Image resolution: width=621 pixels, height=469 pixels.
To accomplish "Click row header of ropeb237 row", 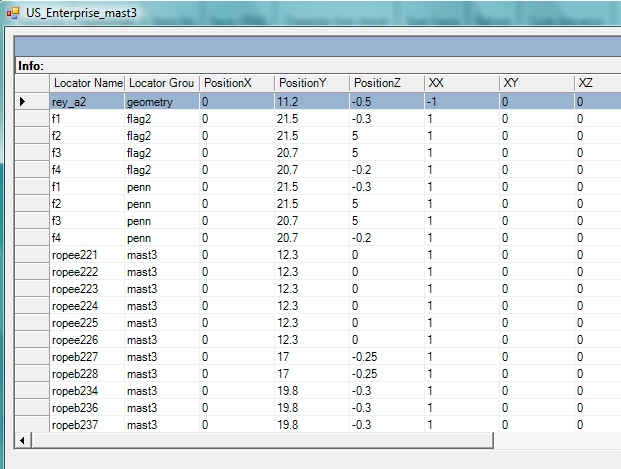I will click(32, 425).
